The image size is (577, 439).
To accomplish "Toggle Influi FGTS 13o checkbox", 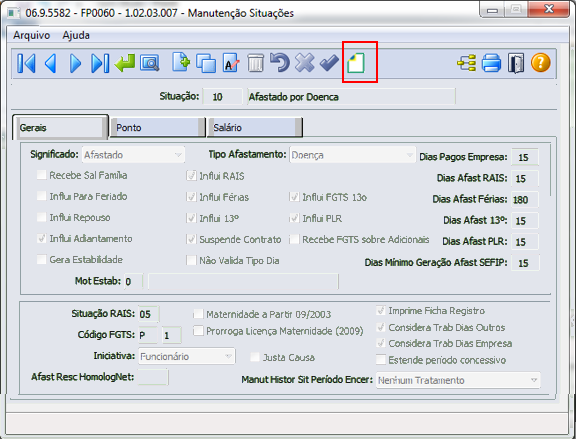I will (294, 197).
